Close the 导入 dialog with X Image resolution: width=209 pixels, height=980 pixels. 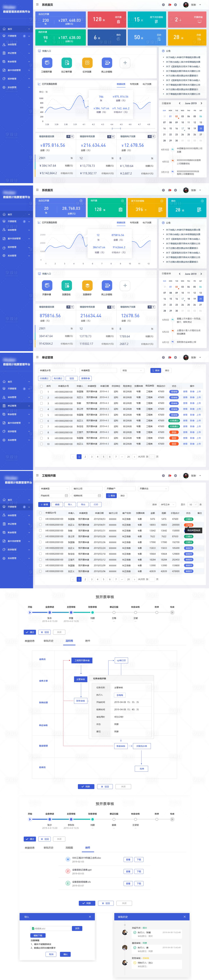point(90,917)
